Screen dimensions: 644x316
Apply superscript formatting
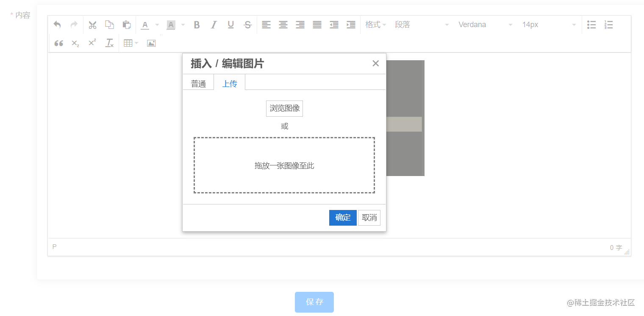(x=92, y=42)
